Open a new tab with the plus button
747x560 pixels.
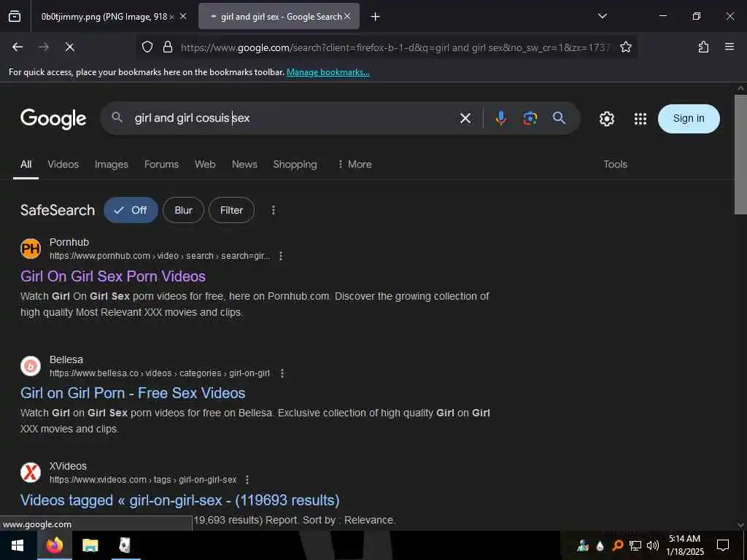pos(376,17)
